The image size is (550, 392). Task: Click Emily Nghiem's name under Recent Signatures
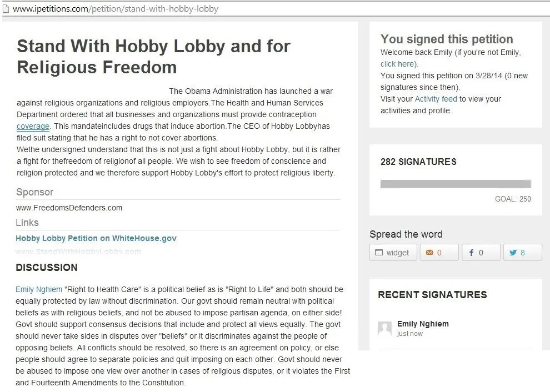(423, 324)
